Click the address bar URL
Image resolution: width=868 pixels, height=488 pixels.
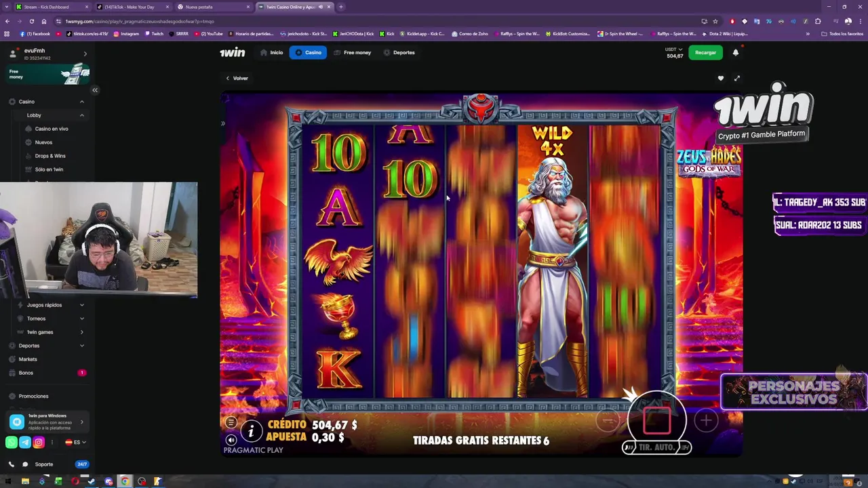140,21
